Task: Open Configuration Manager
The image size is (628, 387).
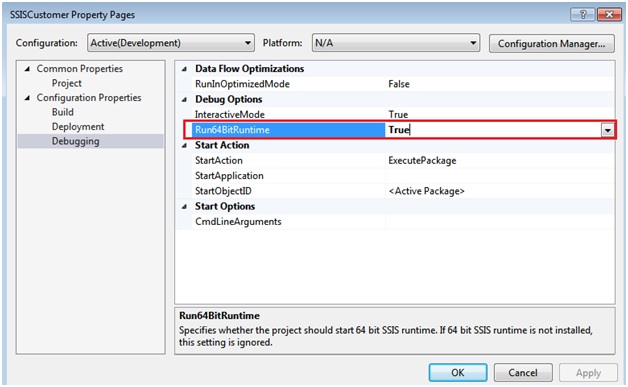Action: click(552, 43)
